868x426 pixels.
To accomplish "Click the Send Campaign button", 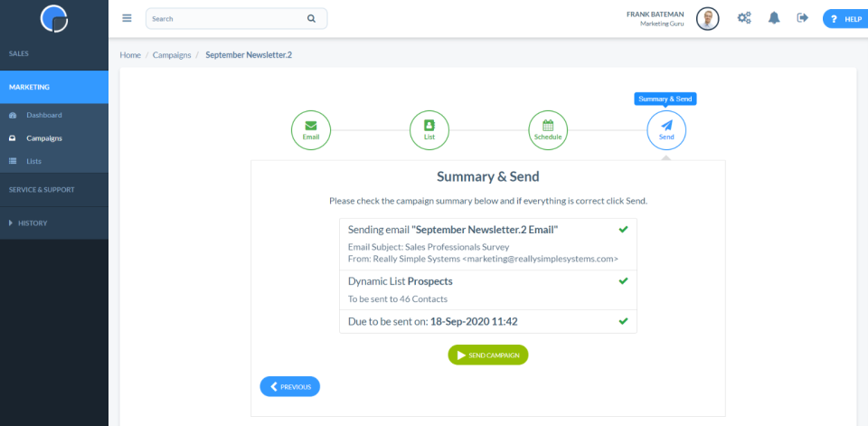I will coord(487,355).
